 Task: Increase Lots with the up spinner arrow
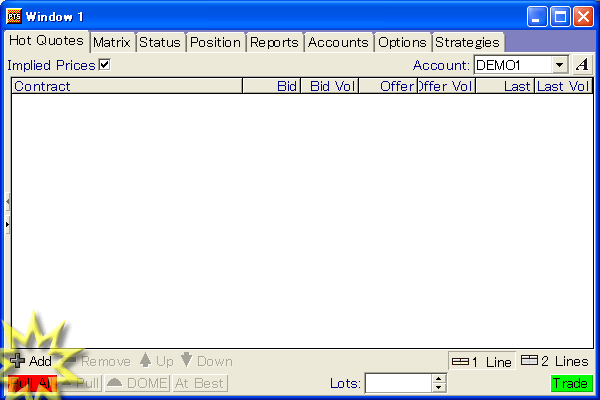438,378
